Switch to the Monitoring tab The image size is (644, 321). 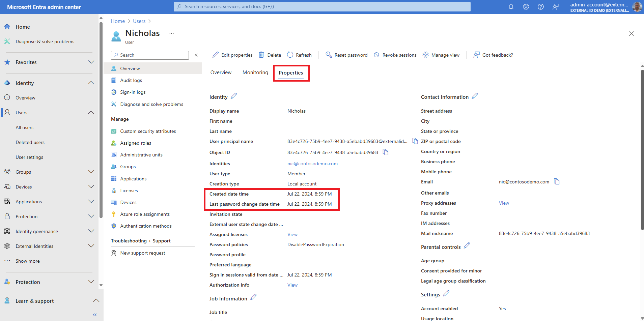(255, 72)
